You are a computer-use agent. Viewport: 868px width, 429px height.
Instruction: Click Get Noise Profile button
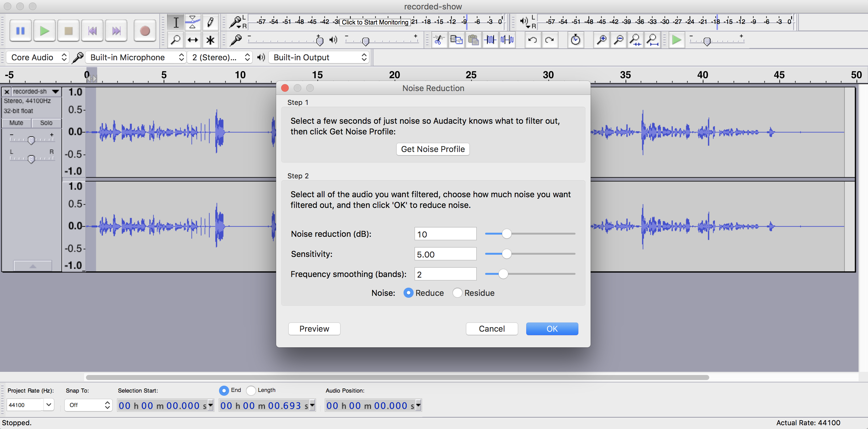pyautogui.click(x=433, y=149)
